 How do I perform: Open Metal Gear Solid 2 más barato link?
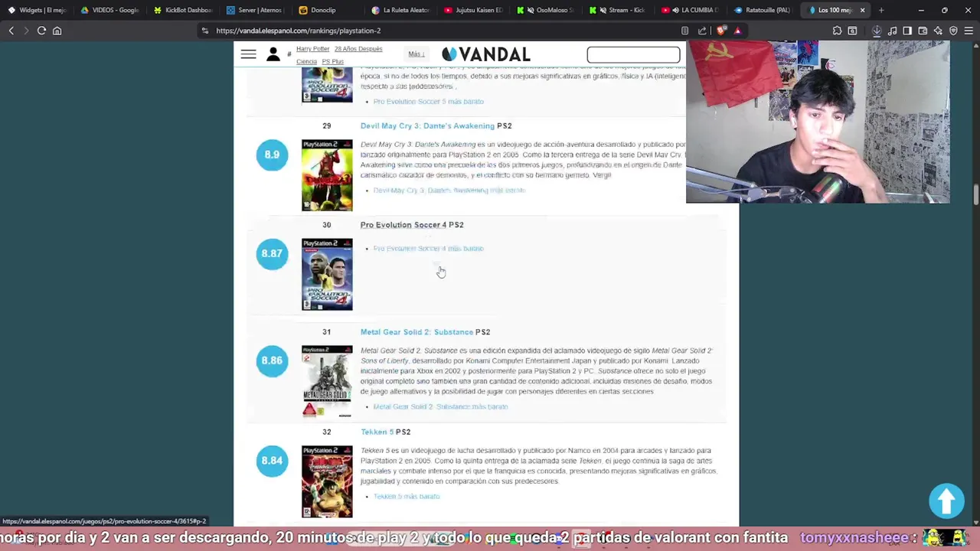pyautogui.click(x=440, y=406)
